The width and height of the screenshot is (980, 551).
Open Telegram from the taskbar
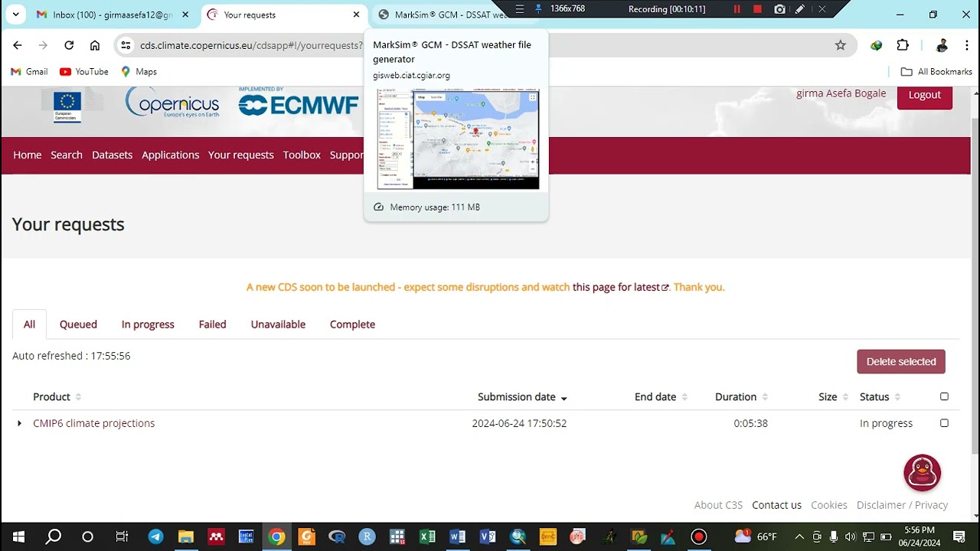[x=155, y=536]
